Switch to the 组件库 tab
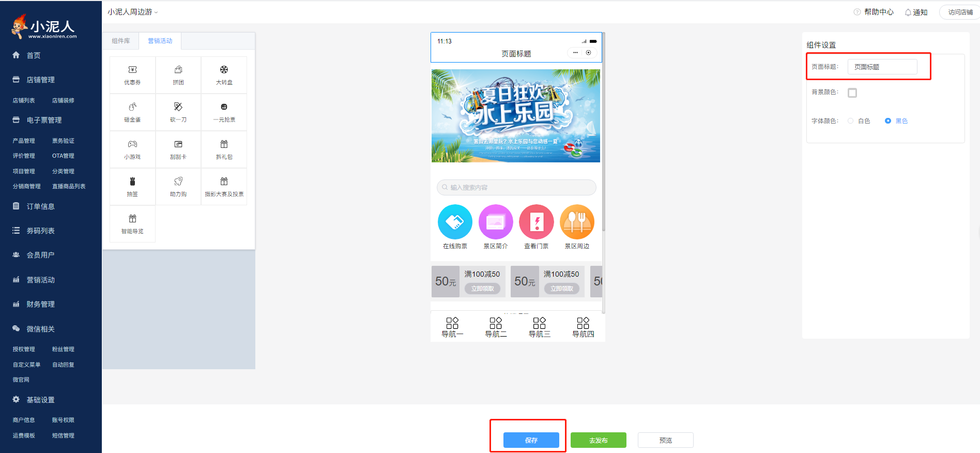 [121, 41]
